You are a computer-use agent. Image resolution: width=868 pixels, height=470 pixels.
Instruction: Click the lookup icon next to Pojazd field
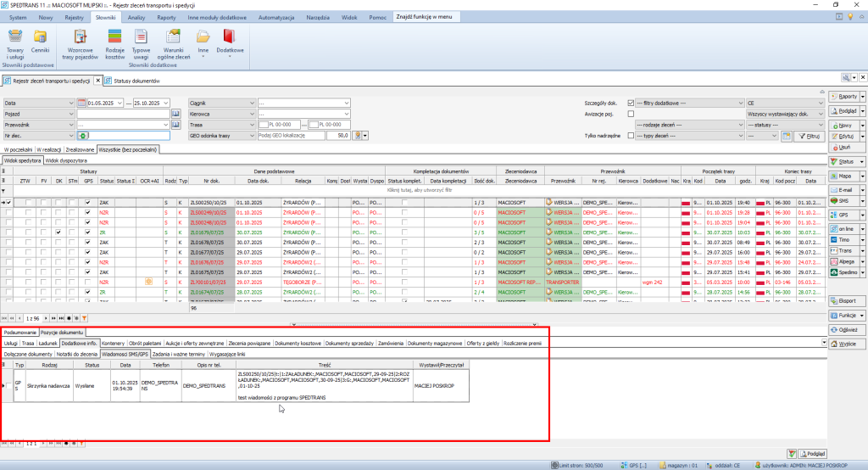coord(176,114)
